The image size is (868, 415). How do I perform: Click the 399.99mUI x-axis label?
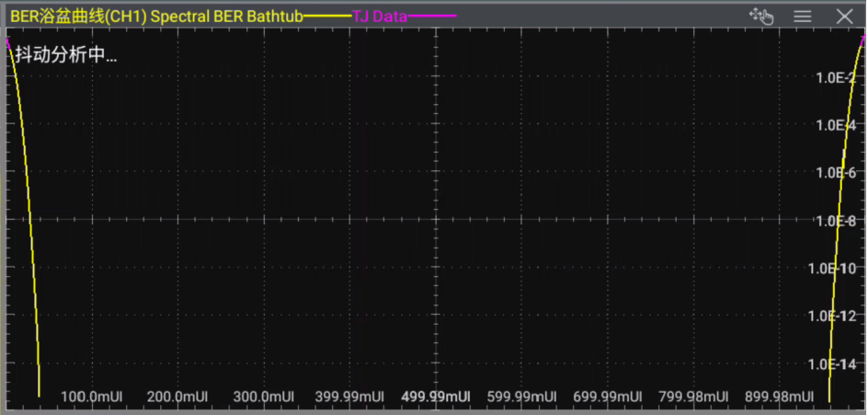point(349,397)
